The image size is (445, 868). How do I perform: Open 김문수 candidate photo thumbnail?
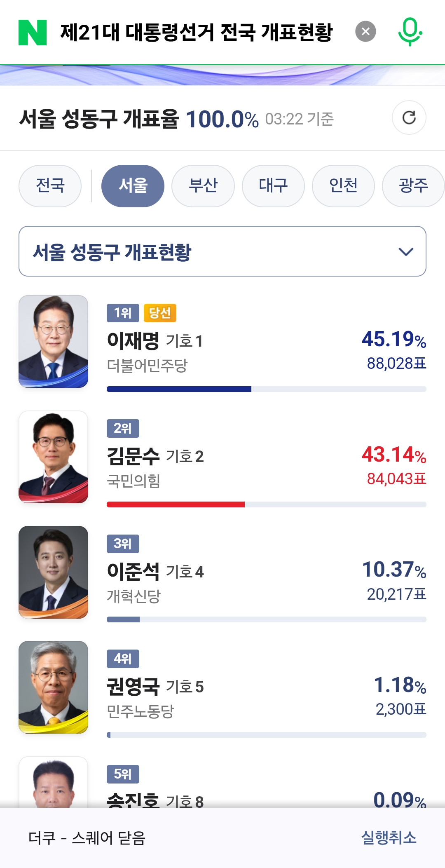tap(53, 457)
